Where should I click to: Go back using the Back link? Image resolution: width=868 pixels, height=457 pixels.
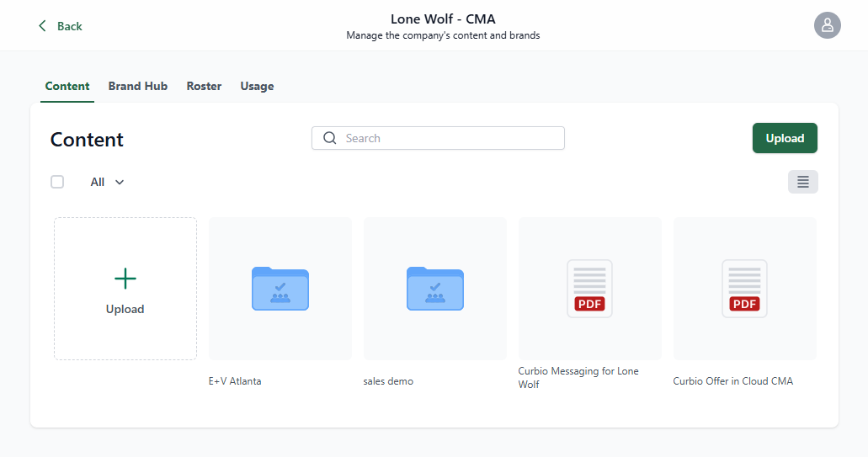61,26
